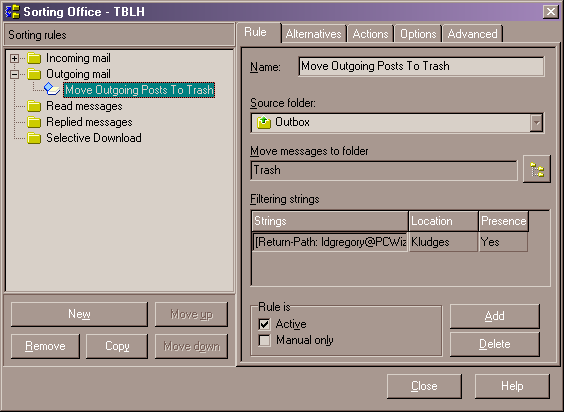Click the Add filtering string button
564x412 pixels.
[495, 316]
